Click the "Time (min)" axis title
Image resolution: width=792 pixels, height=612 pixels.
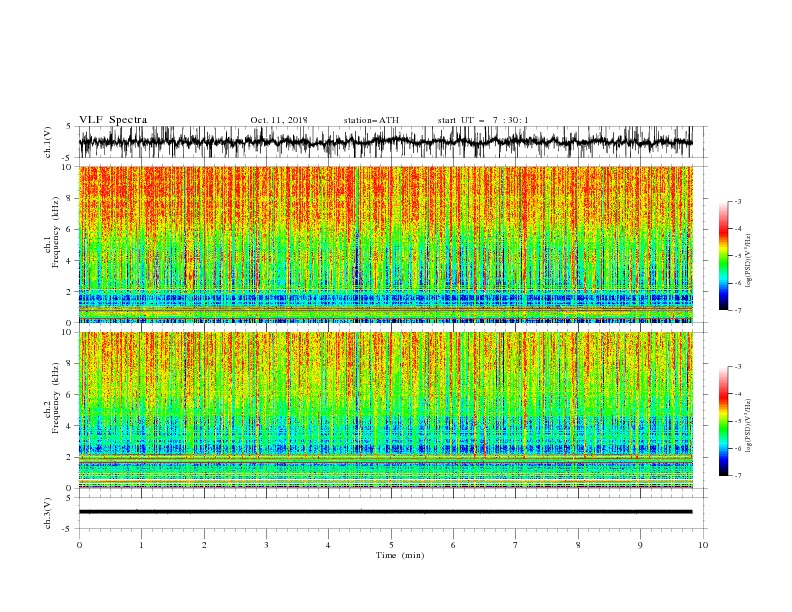400,555
